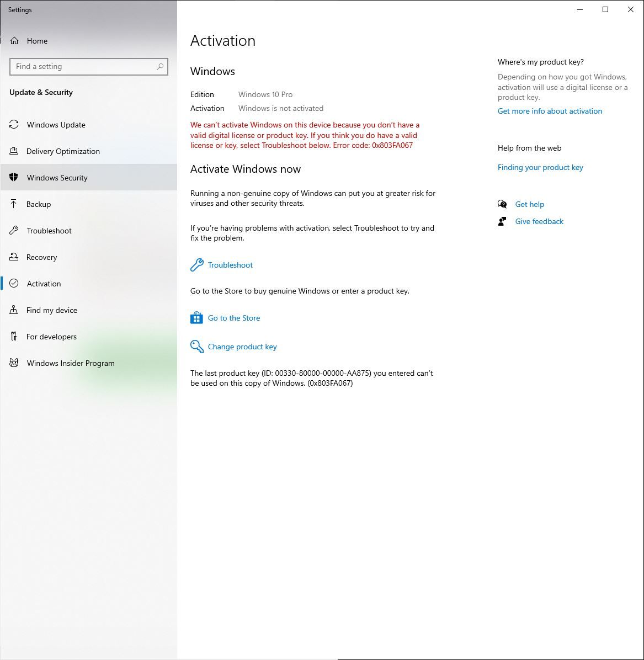Click the red activation error message text
The width and height of the screenshot is (644, 660).
305,135
